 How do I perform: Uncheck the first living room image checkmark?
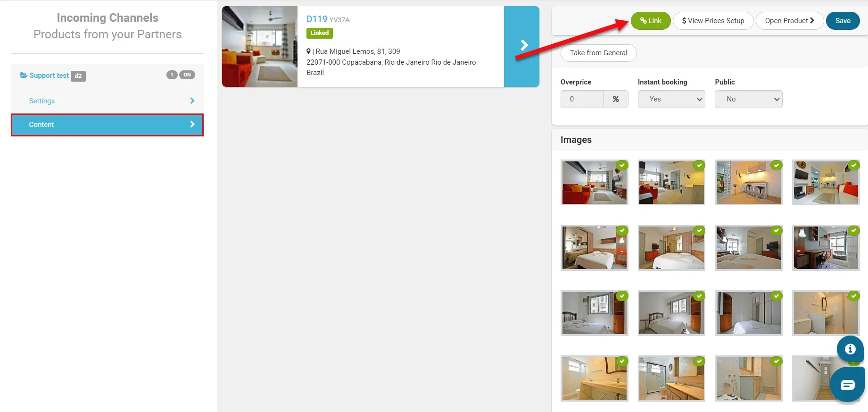click(622, 165)
